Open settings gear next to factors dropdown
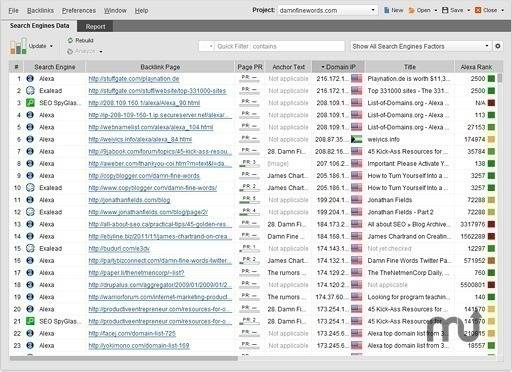Viewport: 512px width, 372px height. [x=498, y=46]
